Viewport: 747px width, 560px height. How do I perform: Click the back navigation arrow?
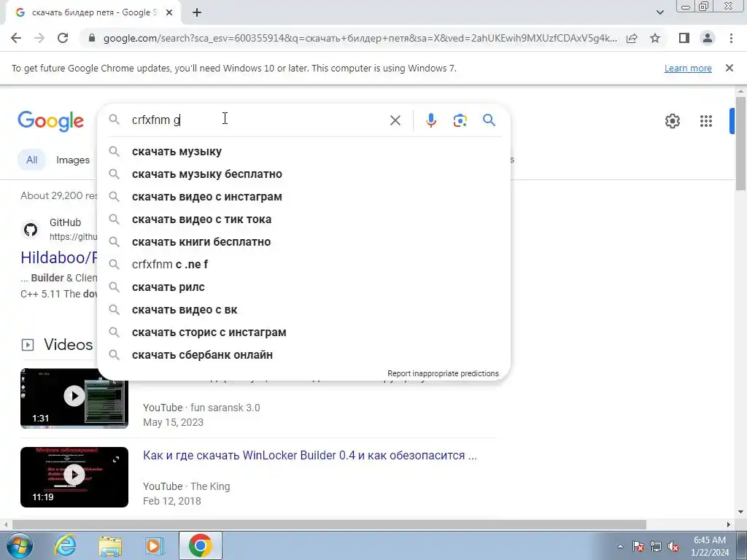[x=16, y=38]
